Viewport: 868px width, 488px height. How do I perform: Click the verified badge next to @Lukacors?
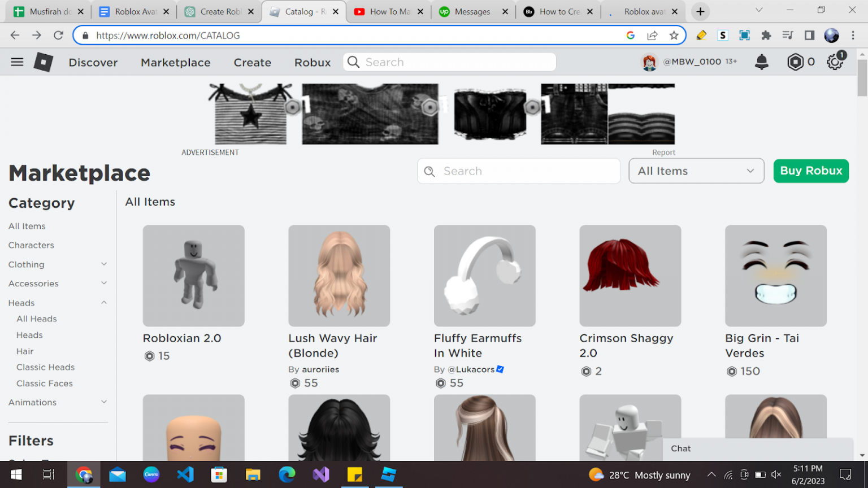click(500, 369)
